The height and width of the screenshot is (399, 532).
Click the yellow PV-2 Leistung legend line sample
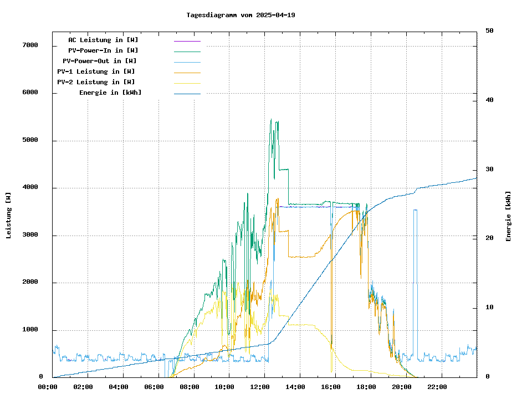(x=187, y=83)
